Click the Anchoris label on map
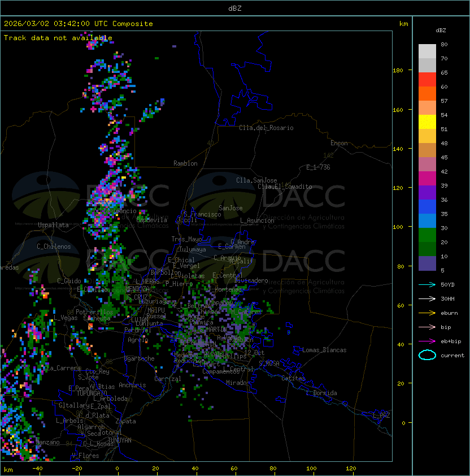Viewport: 470px width, 476px height. pyautogui.click(x=132, y=385)
